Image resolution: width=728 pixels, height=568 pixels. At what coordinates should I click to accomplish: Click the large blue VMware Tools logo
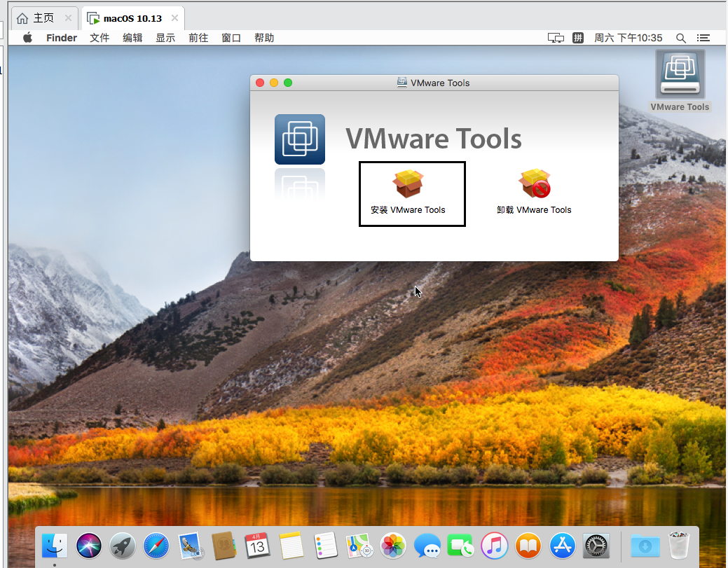click(300, 139)
